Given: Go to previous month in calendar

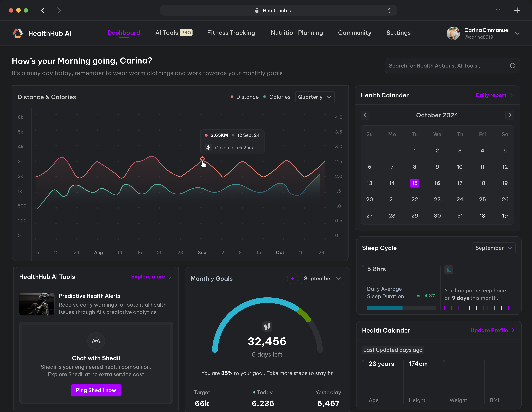Looking at the screenshot, I should 365,115.
